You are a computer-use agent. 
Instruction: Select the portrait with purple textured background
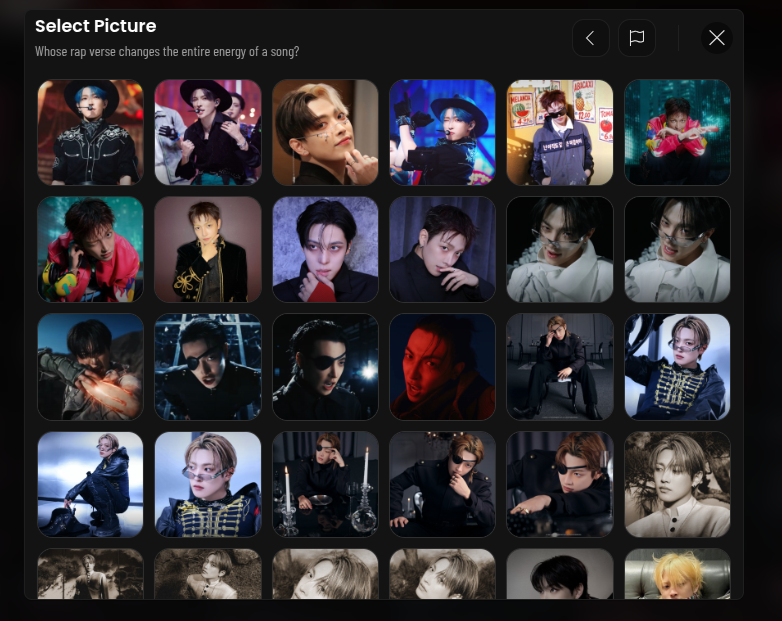pos(325,249)
